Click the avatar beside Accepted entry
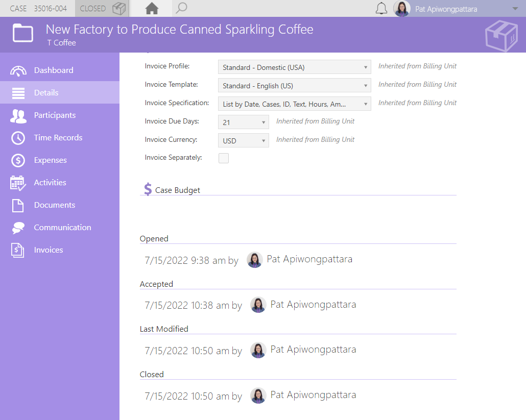 (x=258, y=305)
